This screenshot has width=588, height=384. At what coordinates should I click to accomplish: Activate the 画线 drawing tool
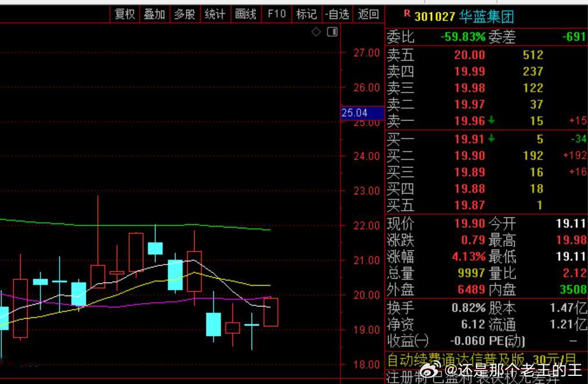(x=246, y=14)
